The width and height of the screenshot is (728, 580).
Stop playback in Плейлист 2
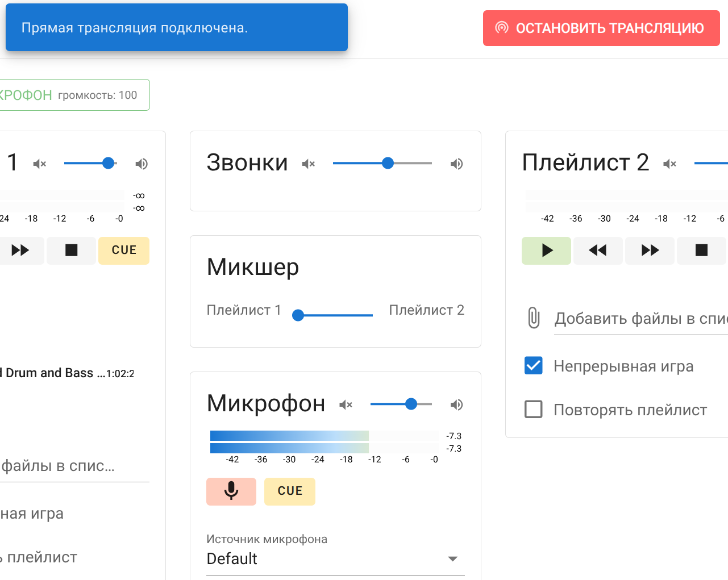point(701,251)
